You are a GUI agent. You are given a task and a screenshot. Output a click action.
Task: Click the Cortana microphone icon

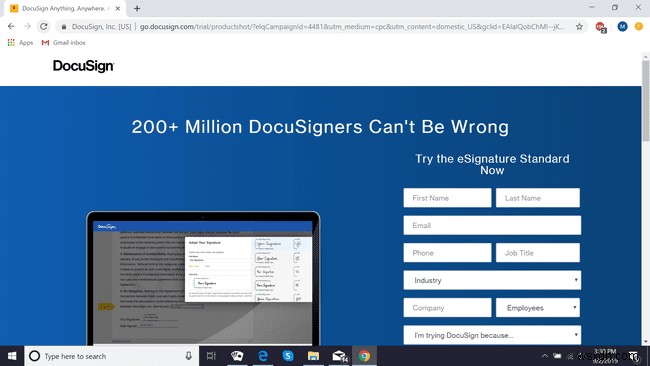tap(189, 356)
